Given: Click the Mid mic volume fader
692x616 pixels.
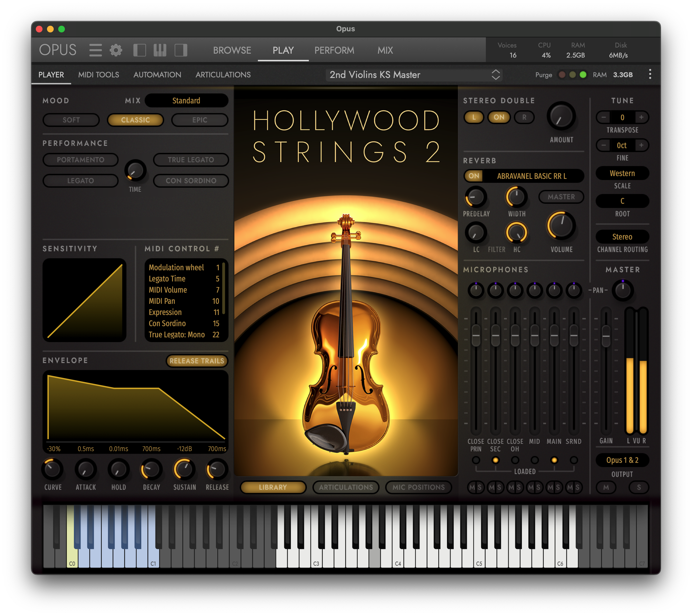Looking at the screenshot, I should click(x=535, y=335).
